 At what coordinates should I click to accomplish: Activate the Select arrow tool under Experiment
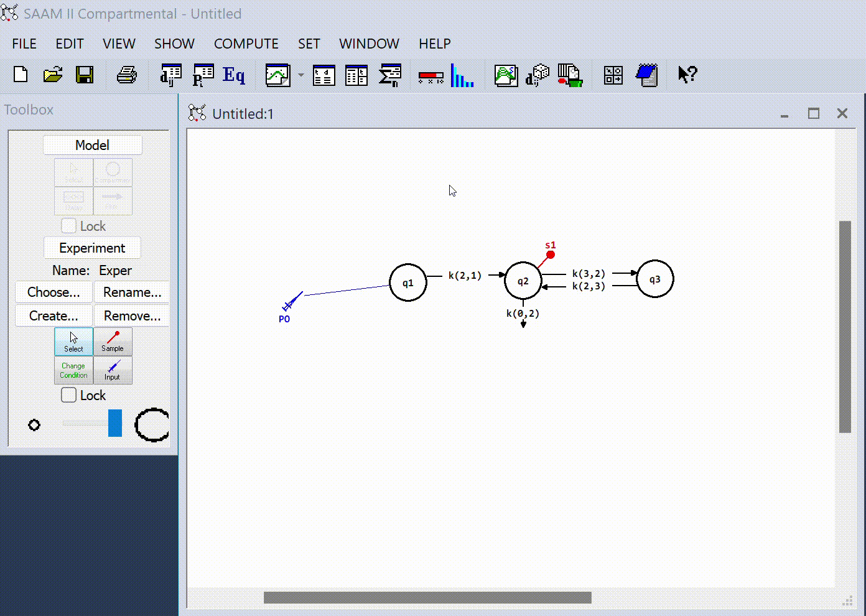click(x=73, y=342)
